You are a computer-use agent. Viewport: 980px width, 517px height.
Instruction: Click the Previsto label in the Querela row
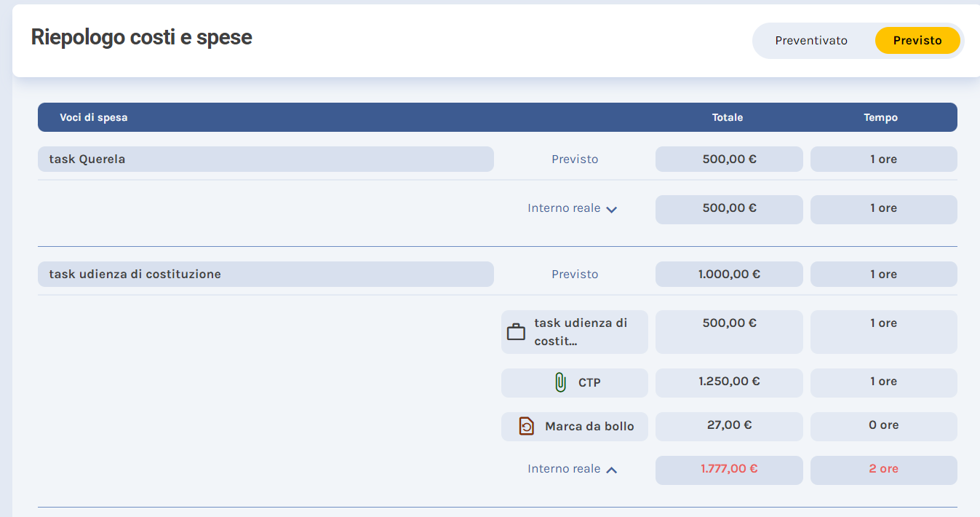tap(575, 159)
